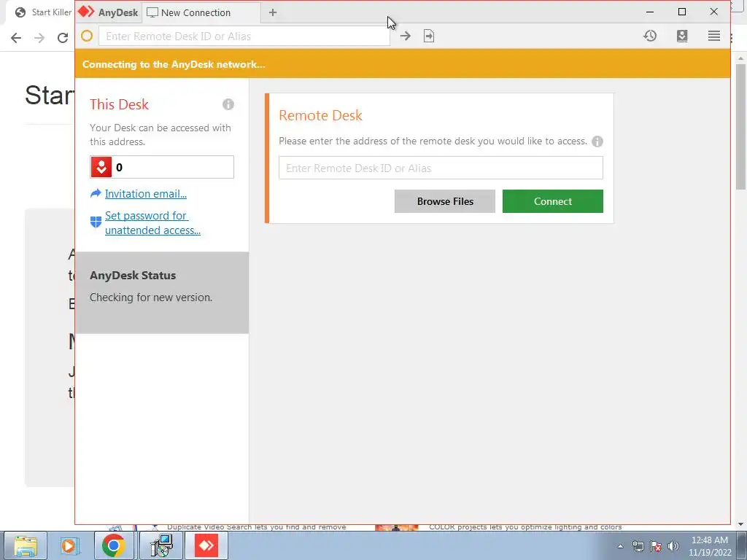The width and height of the screenshot is (747, 560).
Task: Click the browser forward arrow
Action: [x=39, y=38]
